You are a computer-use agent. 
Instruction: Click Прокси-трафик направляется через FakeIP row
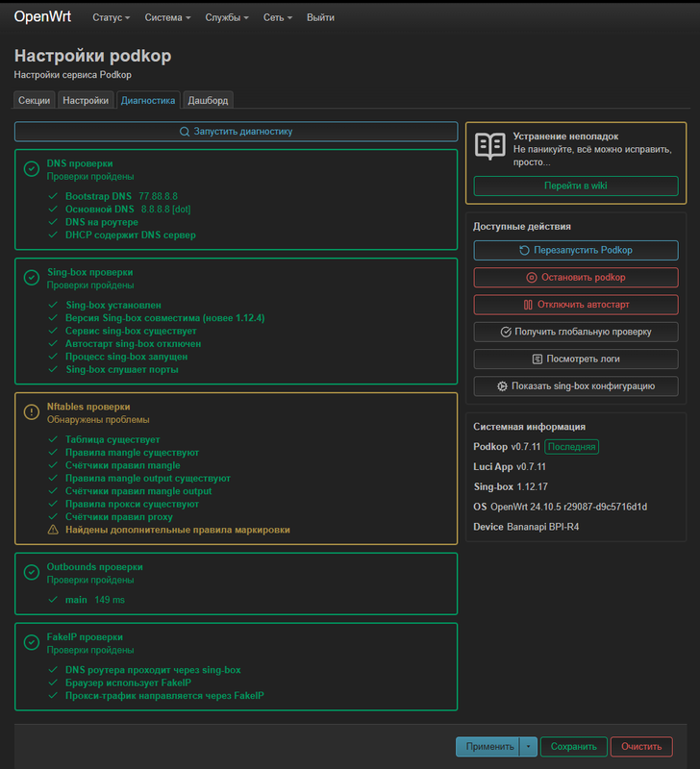[164, 695]
